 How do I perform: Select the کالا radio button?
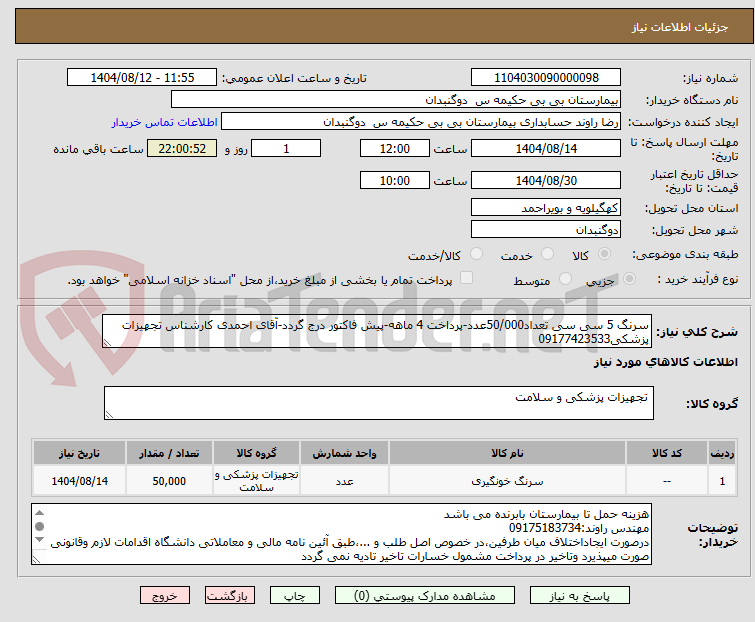pos(604,254)
